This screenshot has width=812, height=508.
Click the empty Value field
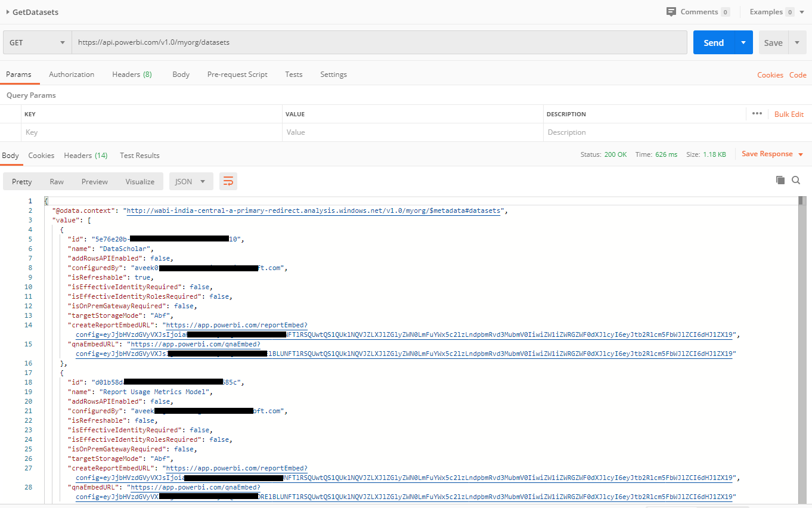coord(413,132)
